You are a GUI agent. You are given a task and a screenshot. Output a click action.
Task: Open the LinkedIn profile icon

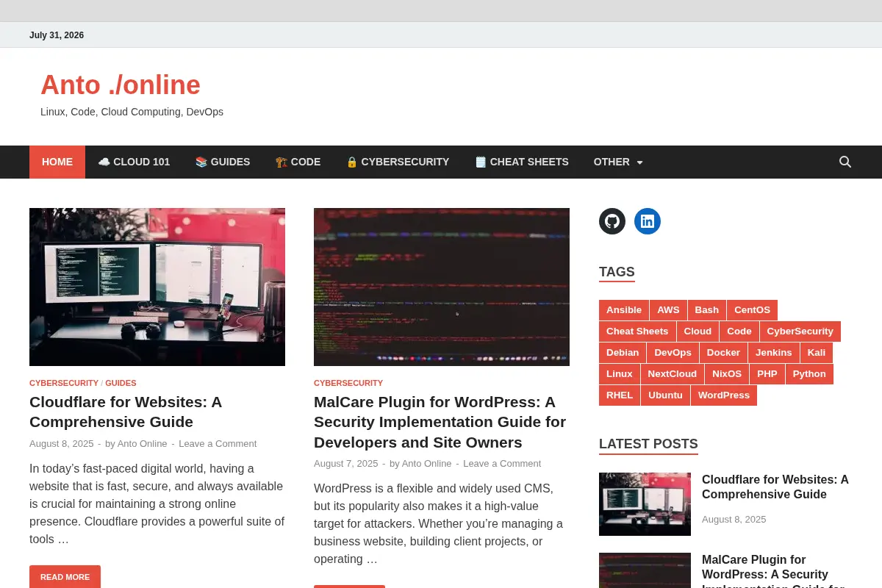pyautogui.click(x=648, y=221)
